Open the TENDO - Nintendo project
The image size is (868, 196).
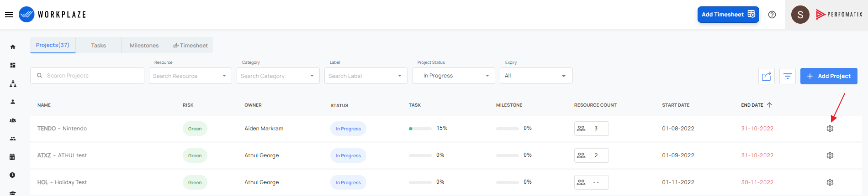(62, 129)
